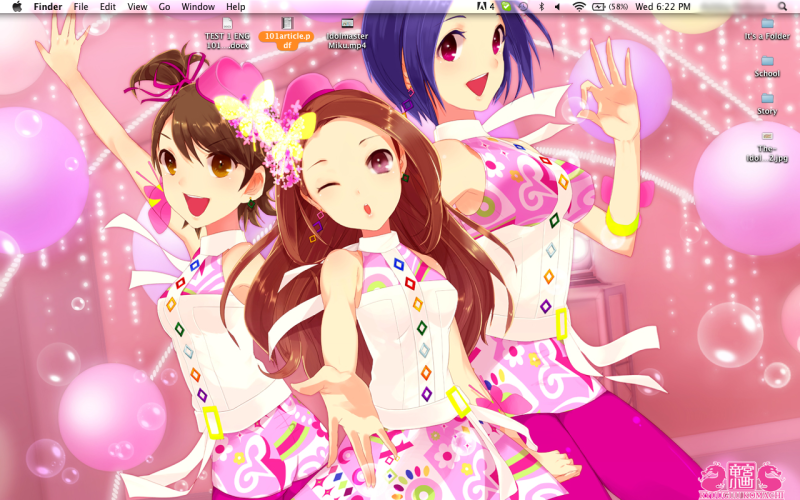The image size is (800, 500).
Task: Select the 101article.pdf file icon
Action: pyautogui.click(x=287, y=23)
